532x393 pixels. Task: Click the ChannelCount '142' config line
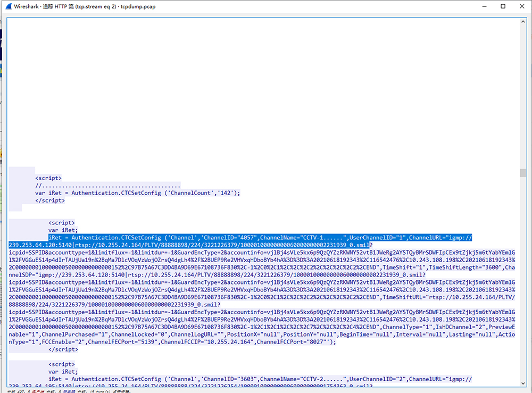click(137, 193)
